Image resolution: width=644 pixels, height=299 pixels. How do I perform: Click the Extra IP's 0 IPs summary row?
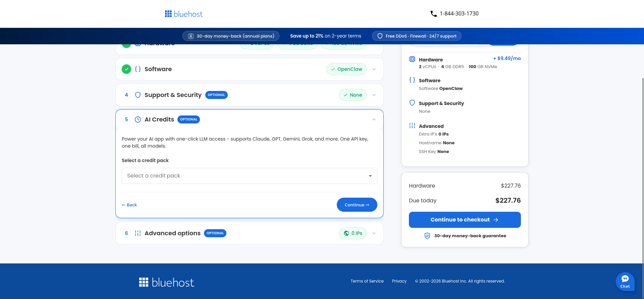pyautogui.click(x=434, y=134)
